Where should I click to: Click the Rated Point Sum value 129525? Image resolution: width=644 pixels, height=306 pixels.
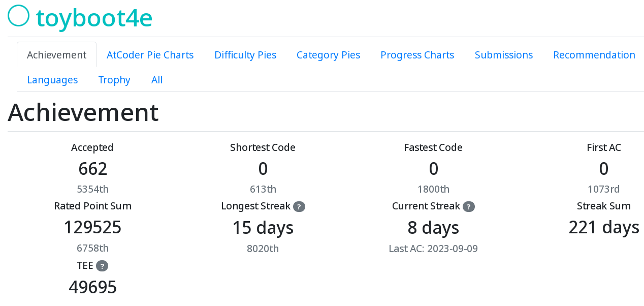point(92,227)
